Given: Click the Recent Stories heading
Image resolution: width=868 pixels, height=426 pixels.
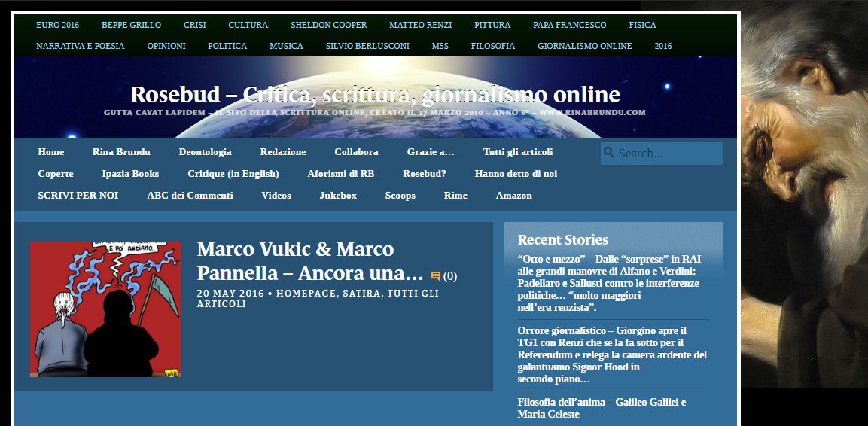Looking at the screenshot, I should coord(562,239).
